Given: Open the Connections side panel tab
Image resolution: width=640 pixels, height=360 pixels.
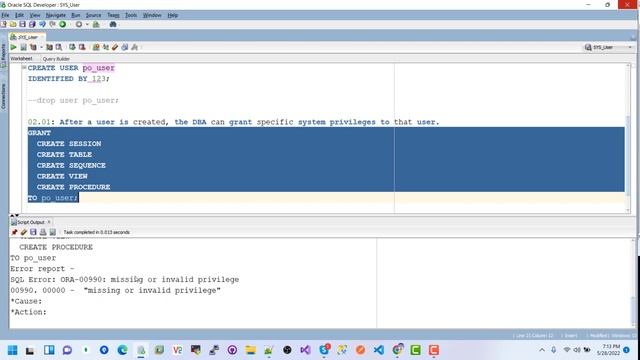Looking at the screenshot, I should 4,96.
